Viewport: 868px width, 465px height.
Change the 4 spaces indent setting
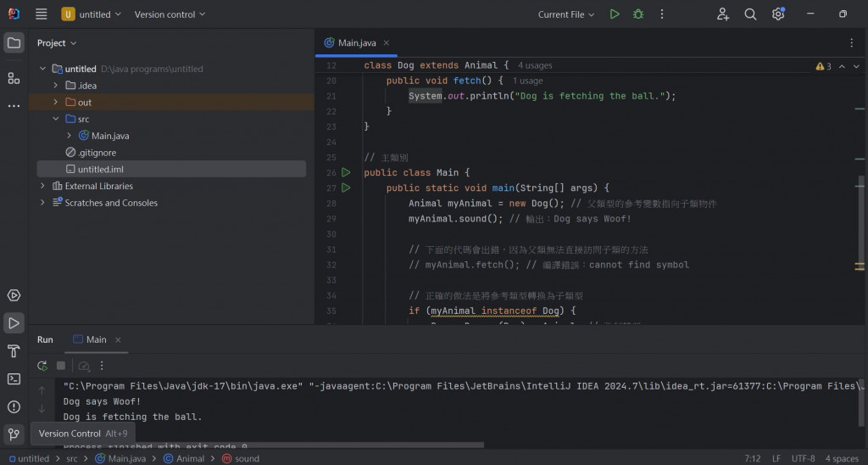(842, 458)
